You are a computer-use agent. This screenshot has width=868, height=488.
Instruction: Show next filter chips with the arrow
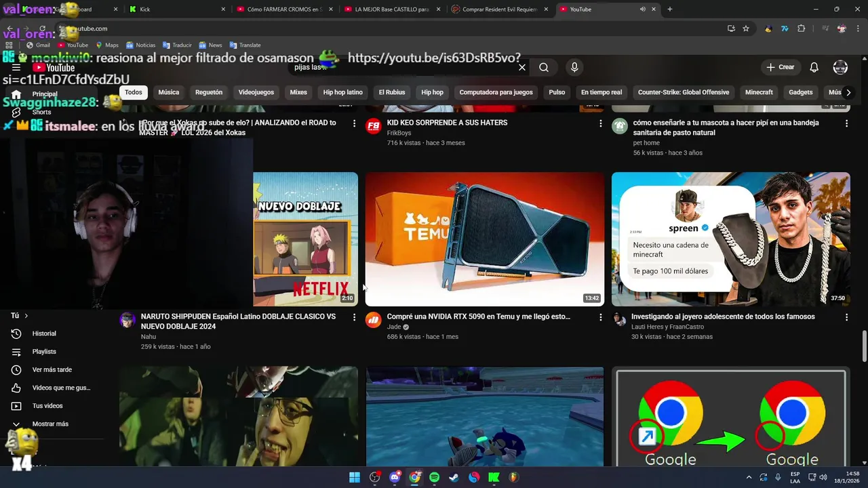coord(848,92)
